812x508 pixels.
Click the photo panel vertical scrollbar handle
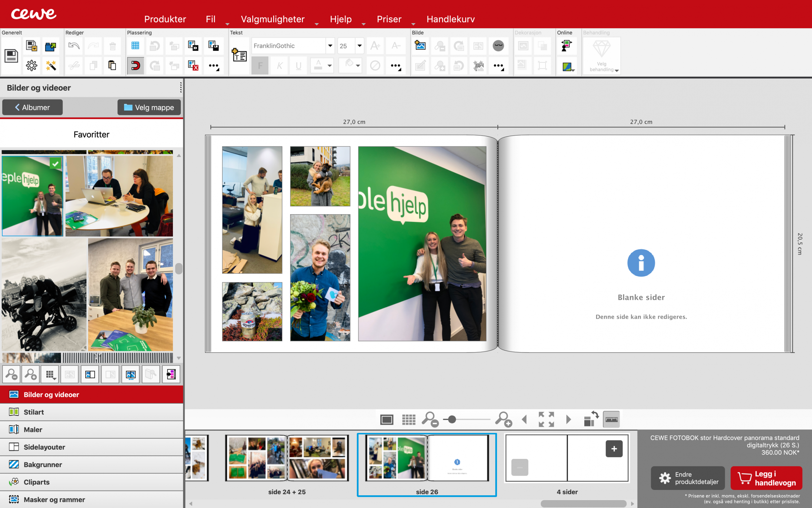pyautogui.click(x=179, y=268)
